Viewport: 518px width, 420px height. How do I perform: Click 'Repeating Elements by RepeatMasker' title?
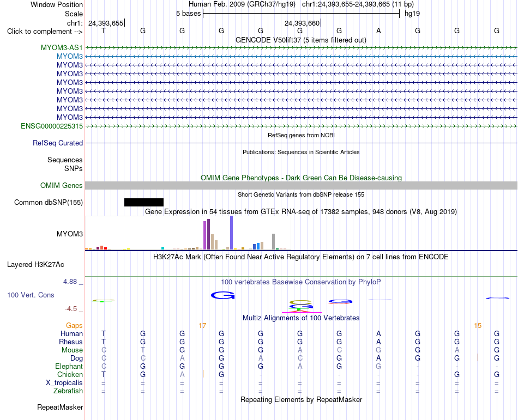tap(301, 399)
